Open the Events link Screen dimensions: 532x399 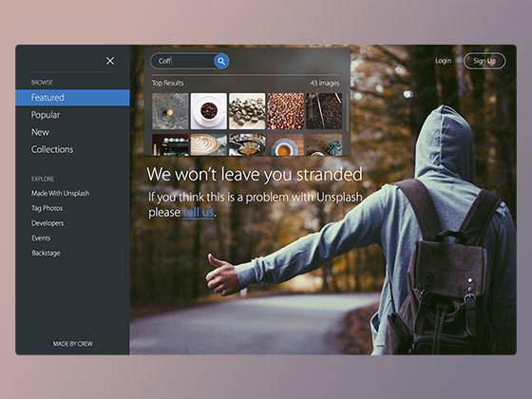[x=41, y=238]
